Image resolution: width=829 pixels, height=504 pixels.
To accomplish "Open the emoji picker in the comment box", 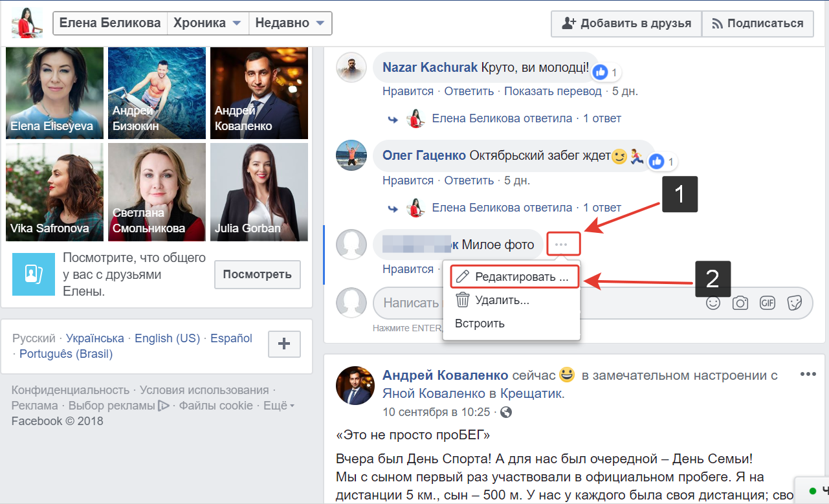I will [713, 302].
